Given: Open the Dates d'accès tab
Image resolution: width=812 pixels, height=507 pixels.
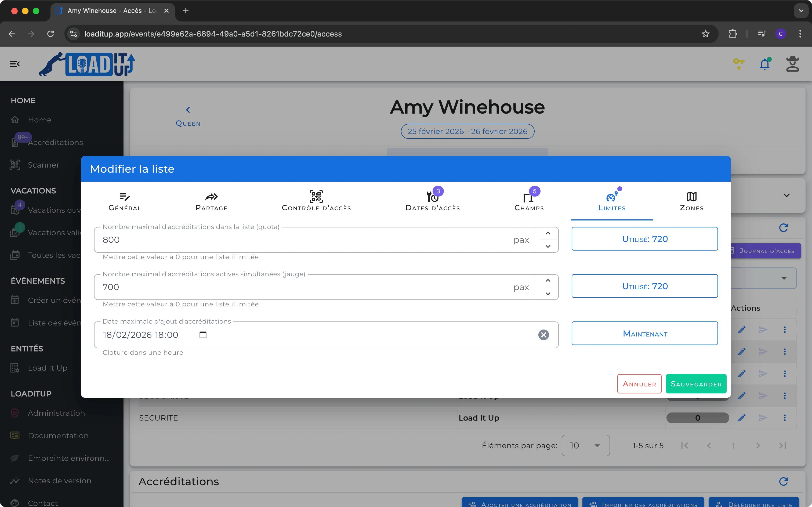Looking at the screenshot, I should tap(433, 201).
